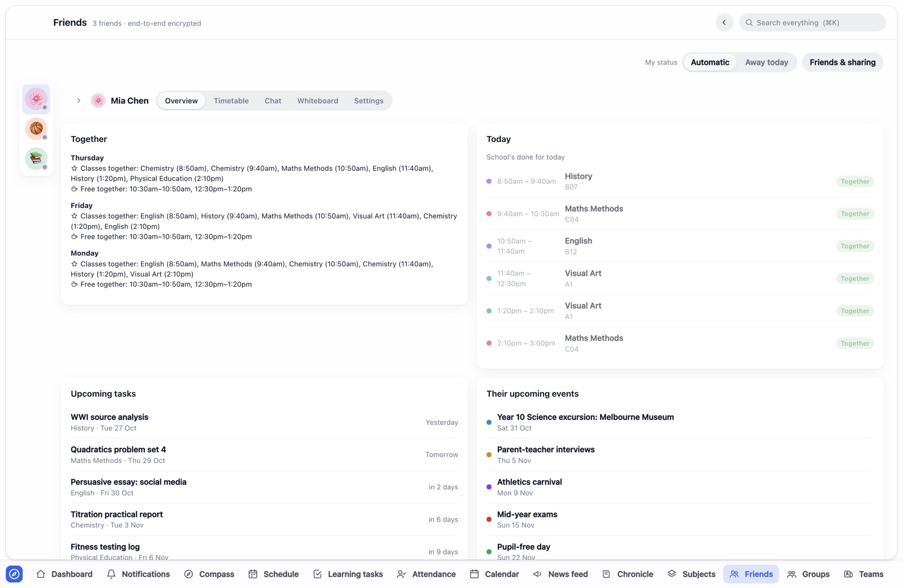Viewport: 903px width, 588px height.
Task: Open the Chronicle page
Action: (628, 574)
